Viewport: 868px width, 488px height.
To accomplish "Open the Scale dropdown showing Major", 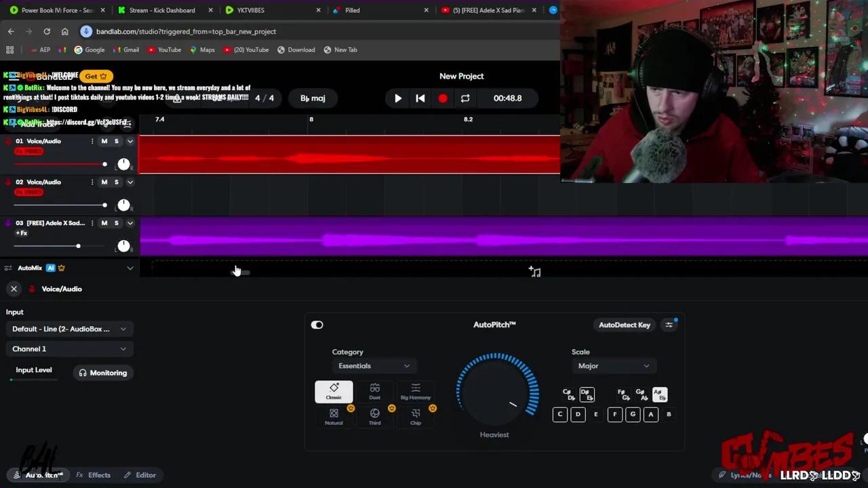I will click(614, 365).
